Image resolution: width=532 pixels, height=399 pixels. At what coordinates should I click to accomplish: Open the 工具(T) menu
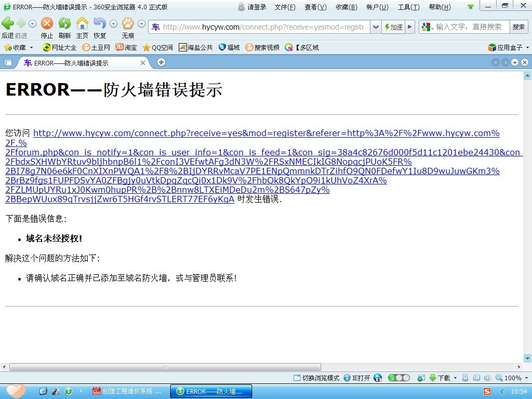pos(408,7)
